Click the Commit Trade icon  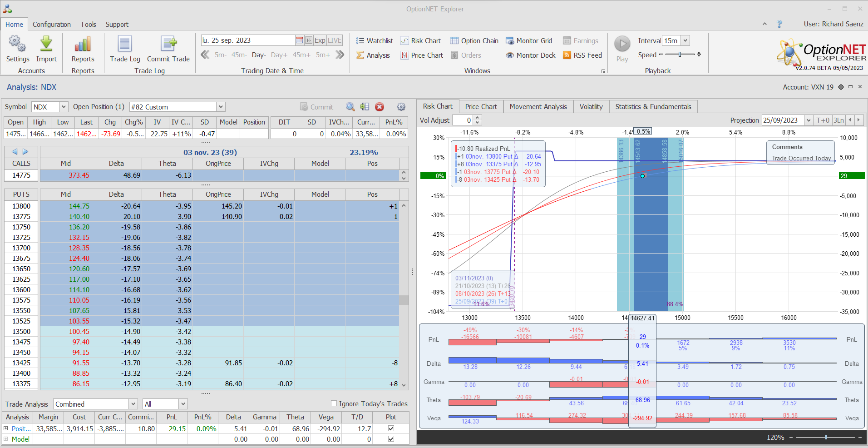[x=168, y=45]
